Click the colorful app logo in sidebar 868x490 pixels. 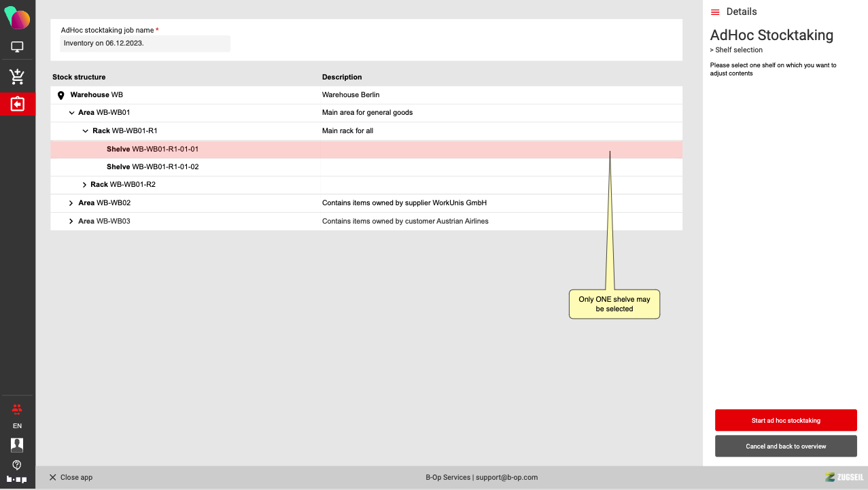coord(17,18)
